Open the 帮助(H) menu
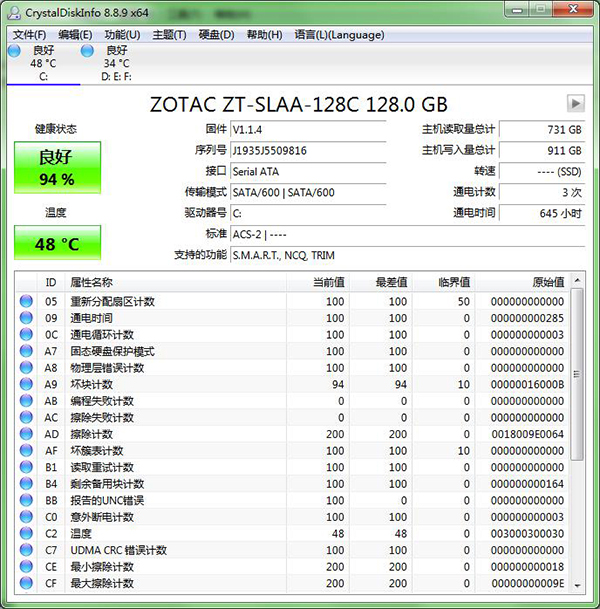This screenshot has width=600, height=609. [264, 35]
